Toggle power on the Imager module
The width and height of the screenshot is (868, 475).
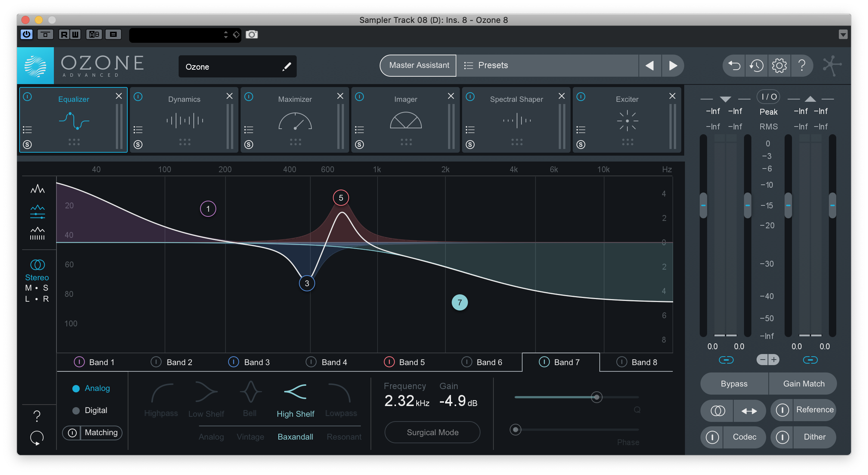pos(359,97)
